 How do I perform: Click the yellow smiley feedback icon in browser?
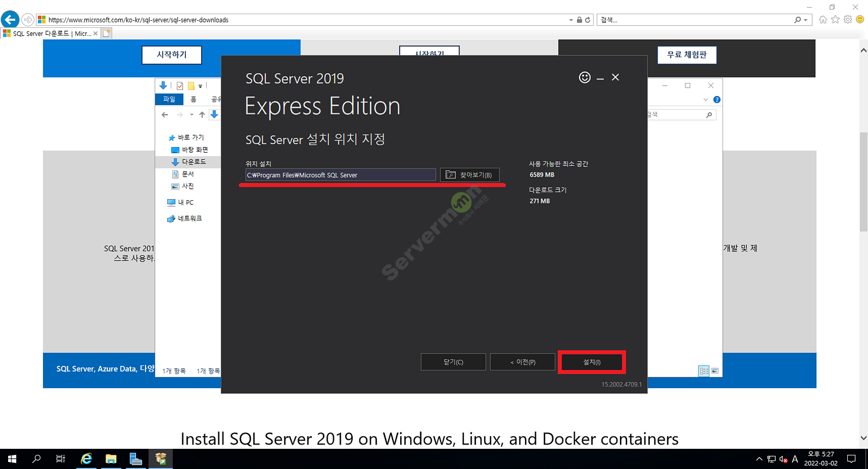(860, 20)
